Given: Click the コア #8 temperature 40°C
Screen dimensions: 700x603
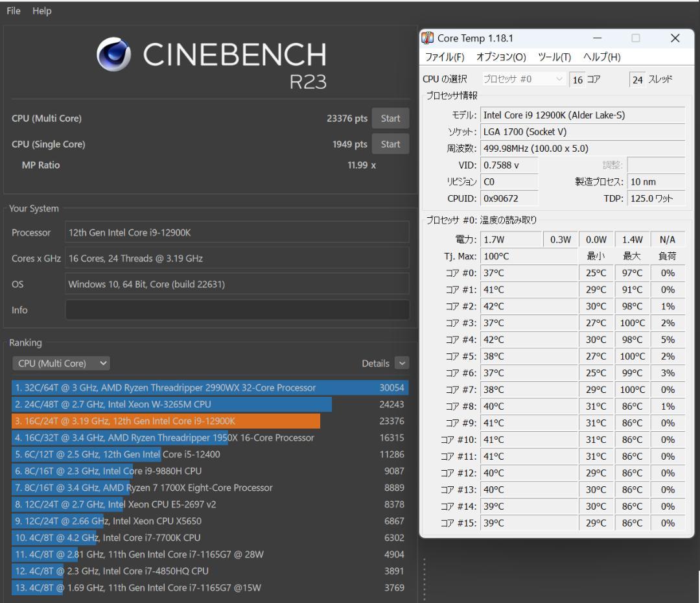Looking at the screenshot, I should [x=529, y=407].
